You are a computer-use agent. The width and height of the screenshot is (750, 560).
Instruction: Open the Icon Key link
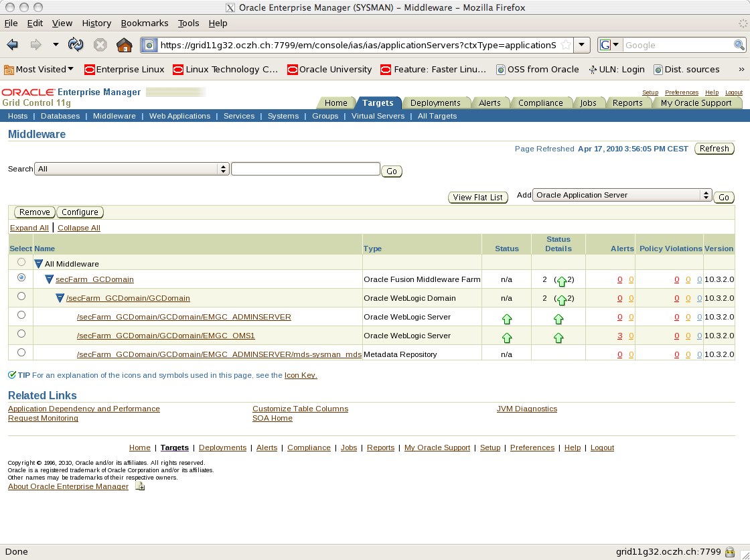[300, 375]
